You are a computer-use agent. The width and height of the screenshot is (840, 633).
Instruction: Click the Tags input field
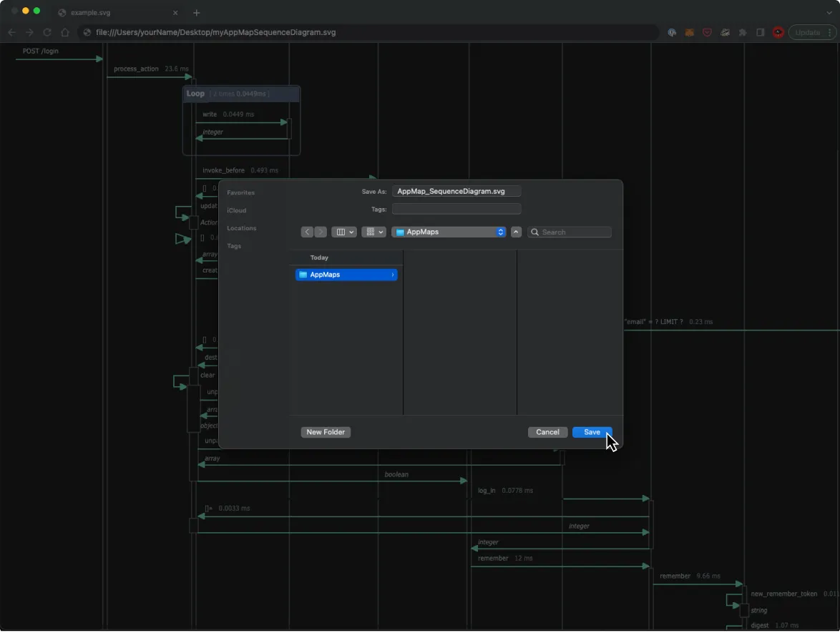[x=456, y=209]
